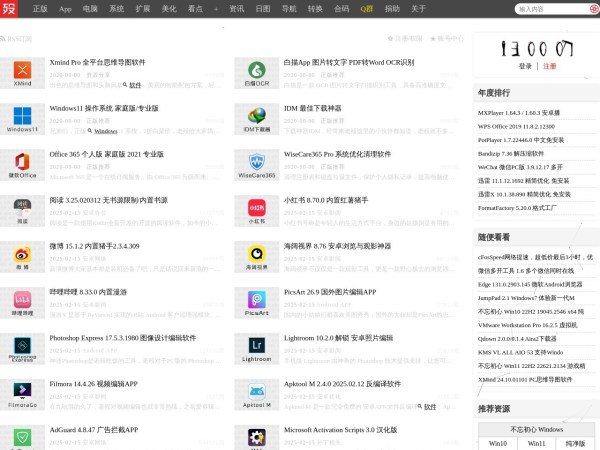600x450 pixels.
Task: Open the Filmora 14.4.26 视频编辑APP title
Action: 93,384
